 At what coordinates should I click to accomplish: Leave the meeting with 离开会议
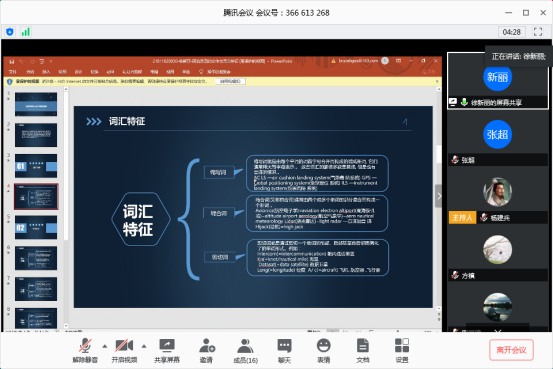pos(511,350)
